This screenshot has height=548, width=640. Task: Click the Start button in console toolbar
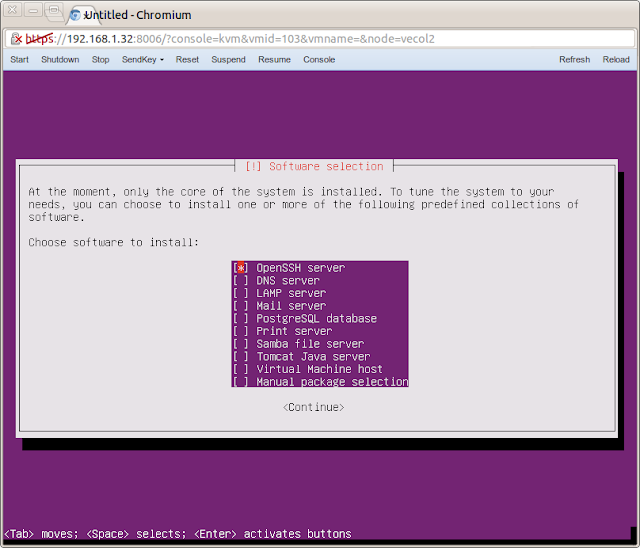pos(19,60)
